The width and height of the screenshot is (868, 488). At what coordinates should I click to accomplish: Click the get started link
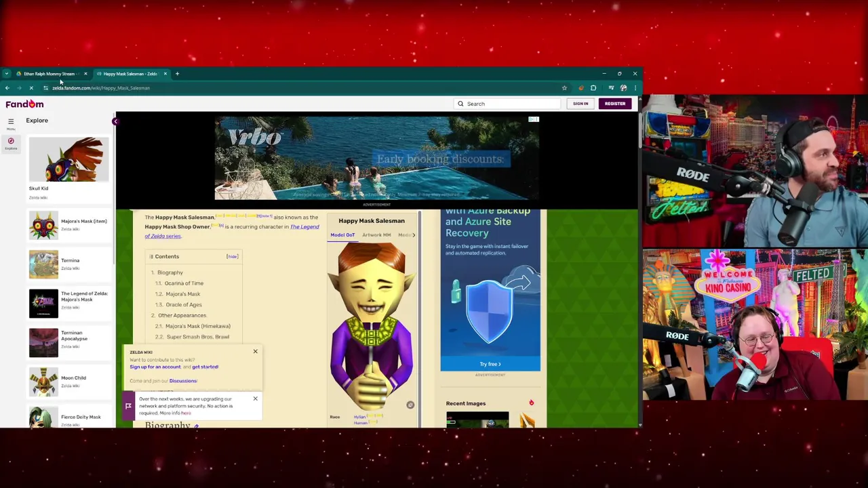tap(205, 367)
